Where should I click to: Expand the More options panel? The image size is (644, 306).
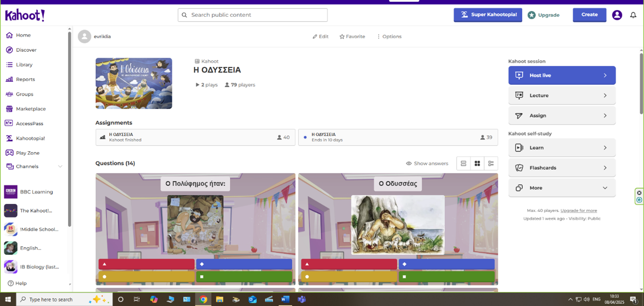(562, 188)
